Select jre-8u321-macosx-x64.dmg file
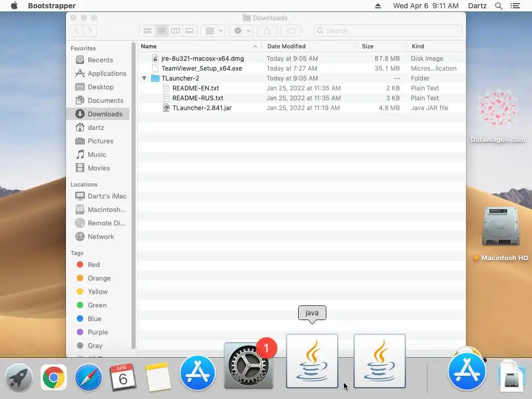Screen dimensions: 532x399 point(302,59)
